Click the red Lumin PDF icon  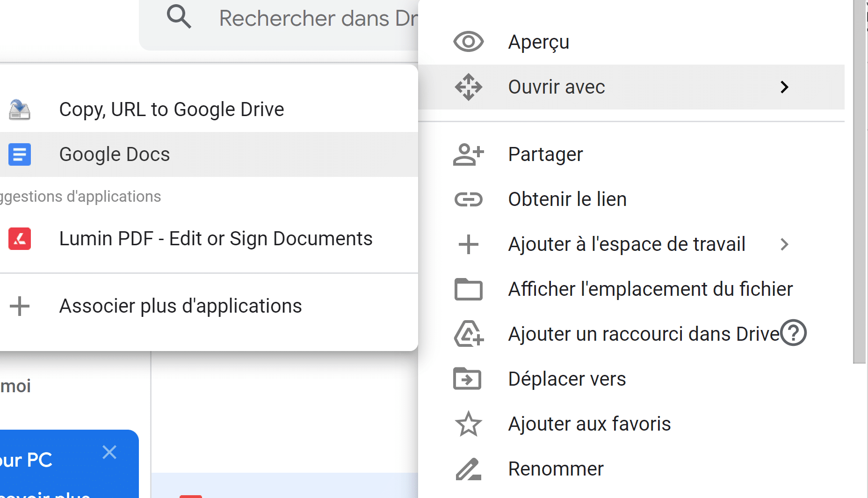(x=20, y=239)
